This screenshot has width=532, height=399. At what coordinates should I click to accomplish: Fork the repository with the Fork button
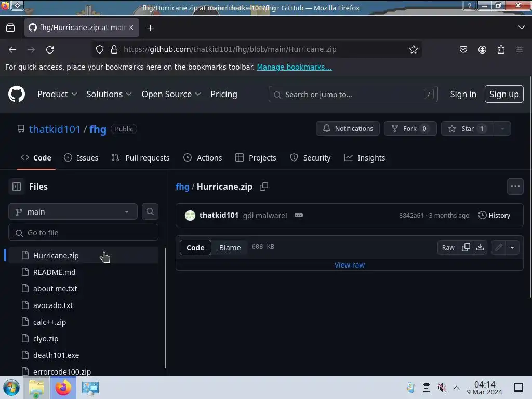pos(410,129)
